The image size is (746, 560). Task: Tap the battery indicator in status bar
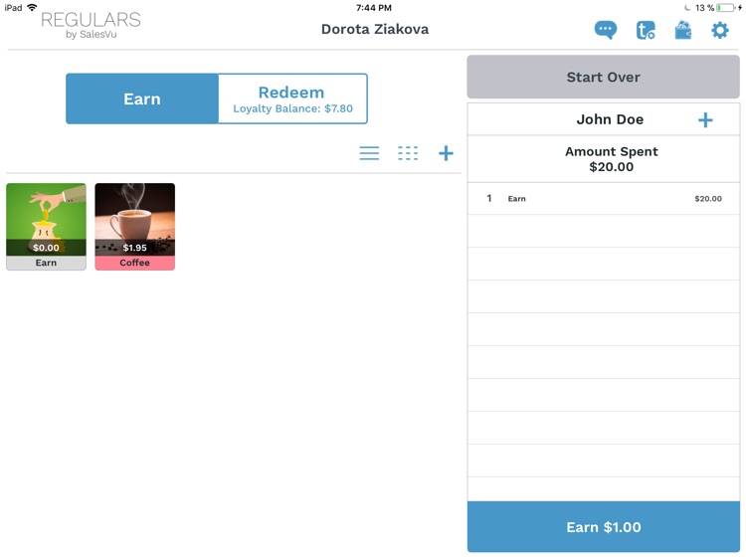[726, 8]
